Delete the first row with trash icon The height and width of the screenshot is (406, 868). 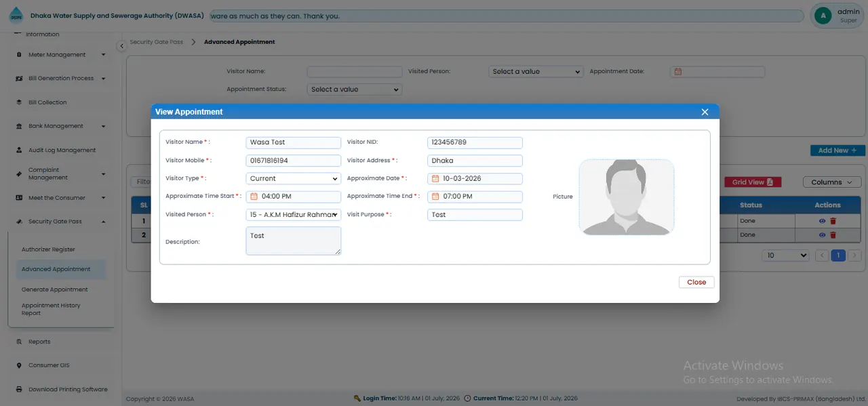(833, 221)
